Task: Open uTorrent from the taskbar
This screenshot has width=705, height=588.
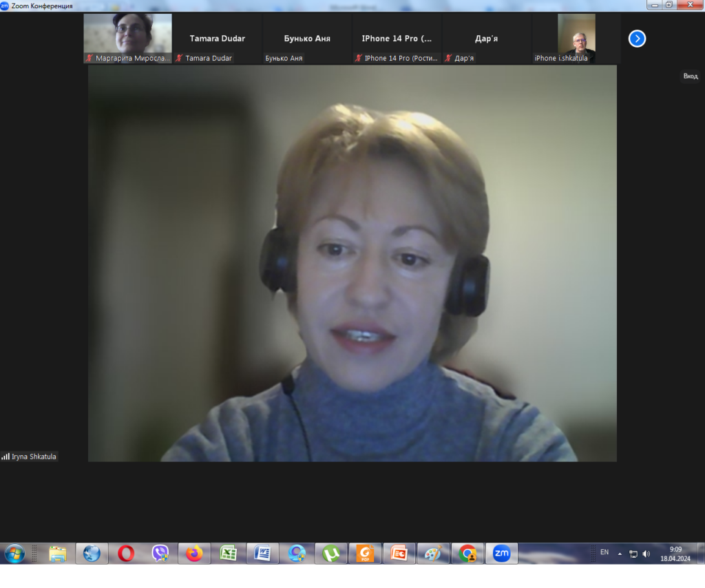Action: pyautogui.click(x=331, y=554)
